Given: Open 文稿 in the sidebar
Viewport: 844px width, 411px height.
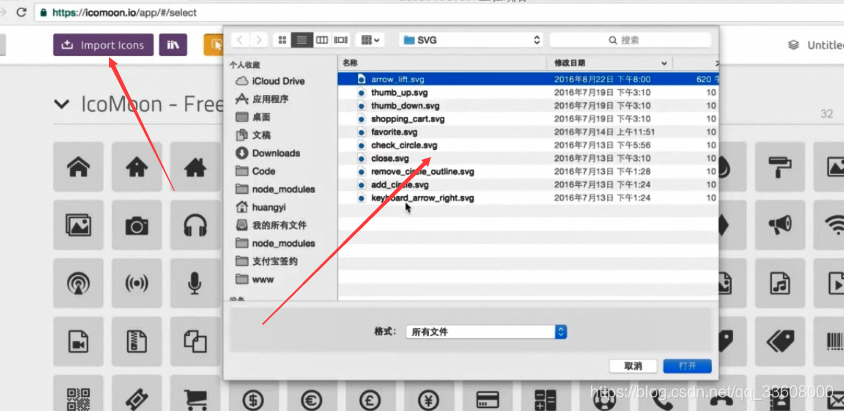Looking at the screenshot, I should (253, 135).
